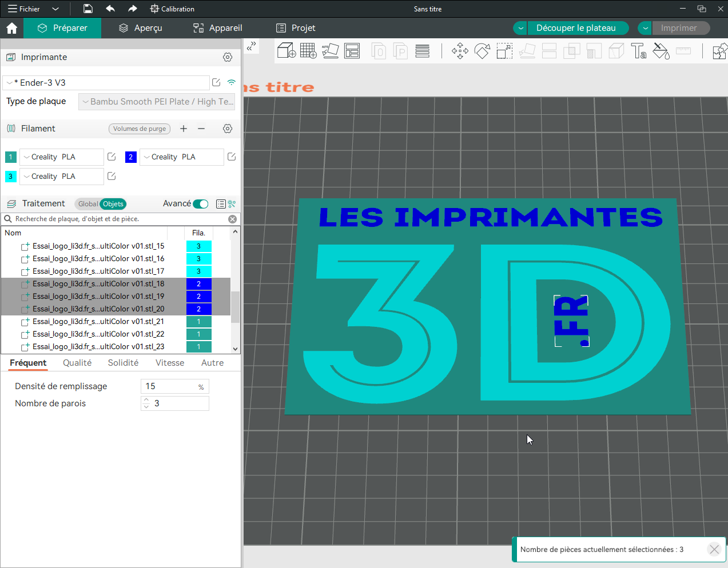Click the Add object cube icon
The height and width of the screenshot is (568, 728).
coord(286,51)
